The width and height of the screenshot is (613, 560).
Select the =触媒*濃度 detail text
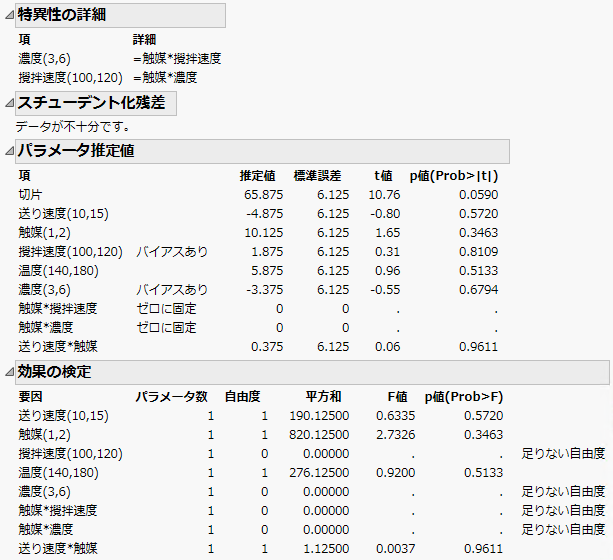coord(165,77)
